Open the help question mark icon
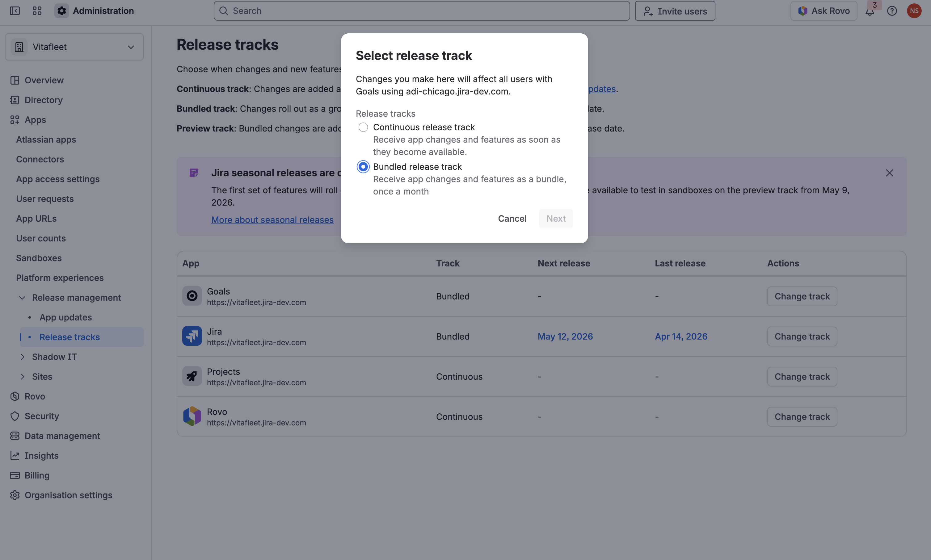This screenshot has width=931, height=560. 892,11
